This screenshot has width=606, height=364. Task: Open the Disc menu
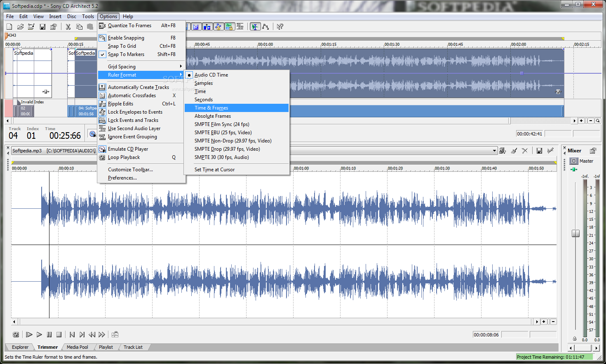point(72,16)
